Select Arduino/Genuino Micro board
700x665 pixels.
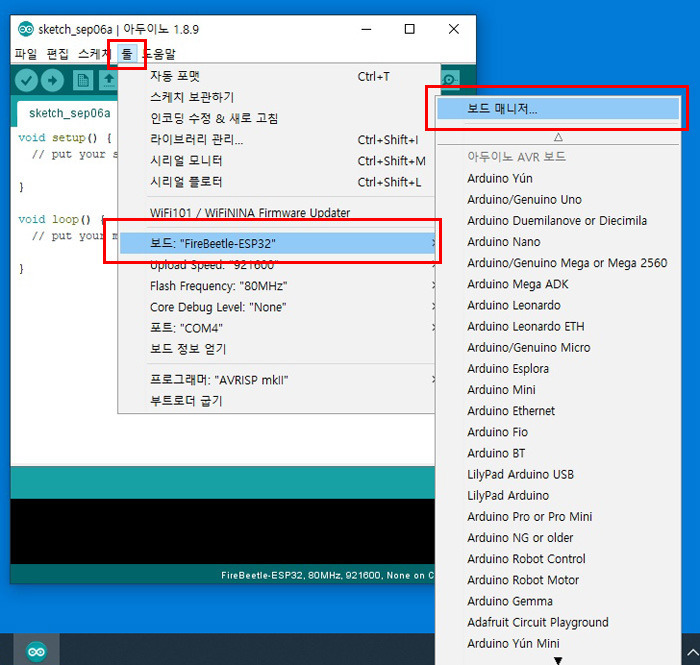tap(558, 348)
